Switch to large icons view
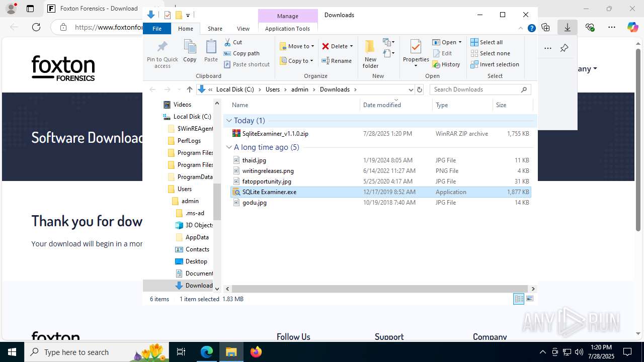This screenshot has width=644, height=362. [x=529, y=299]
